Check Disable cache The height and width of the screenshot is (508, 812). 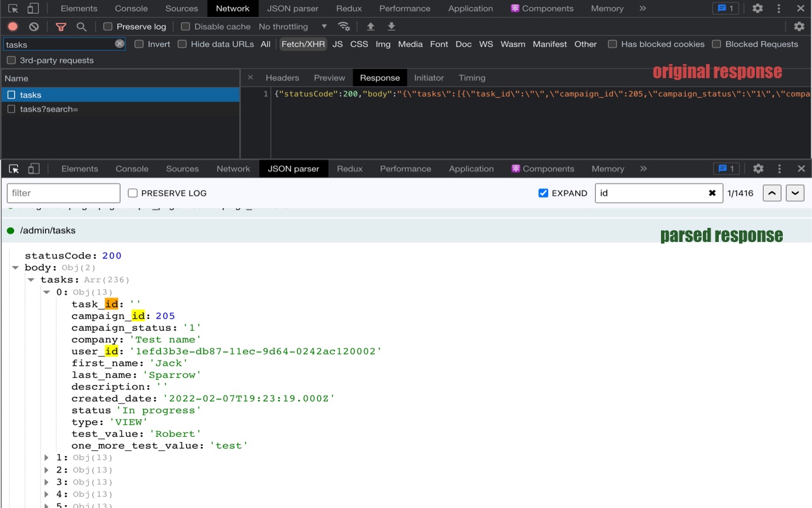184,27
